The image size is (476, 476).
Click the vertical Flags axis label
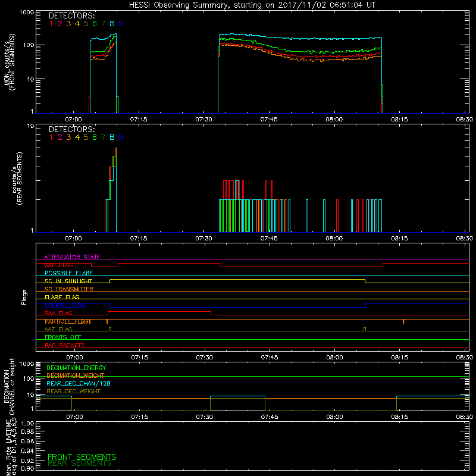[24, 297]
